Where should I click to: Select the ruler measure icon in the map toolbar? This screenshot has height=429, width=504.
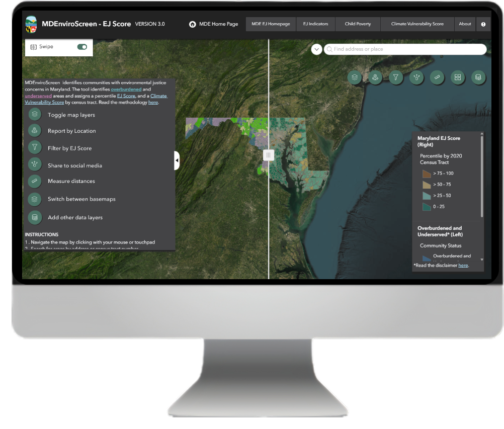pos(437,77)
